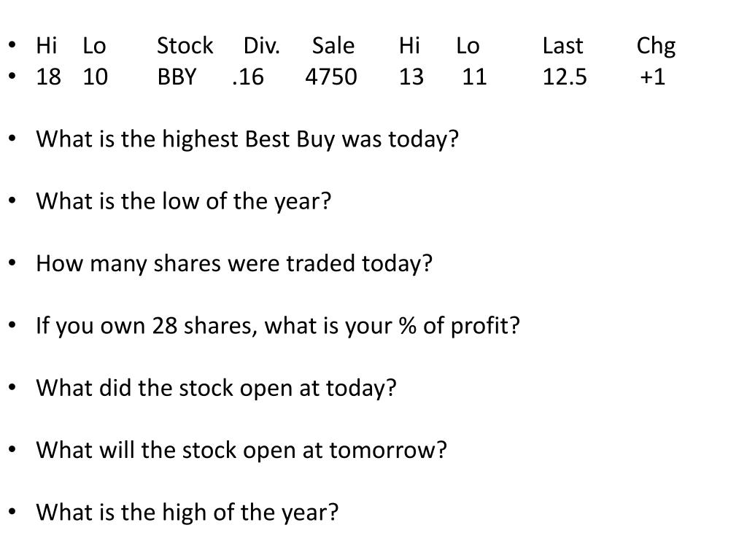
Task: Click the 12.5 last price value
Action: [565, 77]
